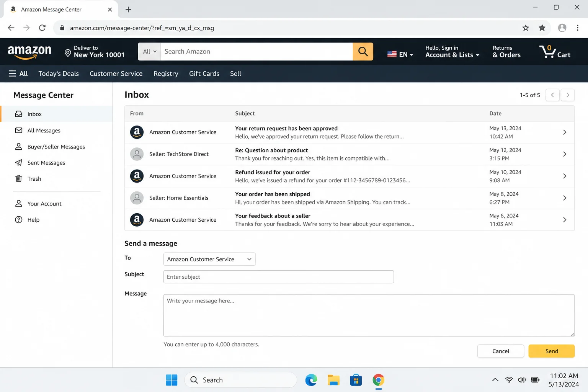Open Registry nav item

point(166,73)
